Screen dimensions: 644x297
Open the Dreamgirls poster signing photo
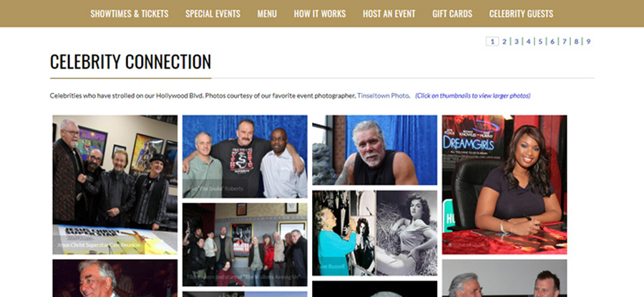(504, 185)
